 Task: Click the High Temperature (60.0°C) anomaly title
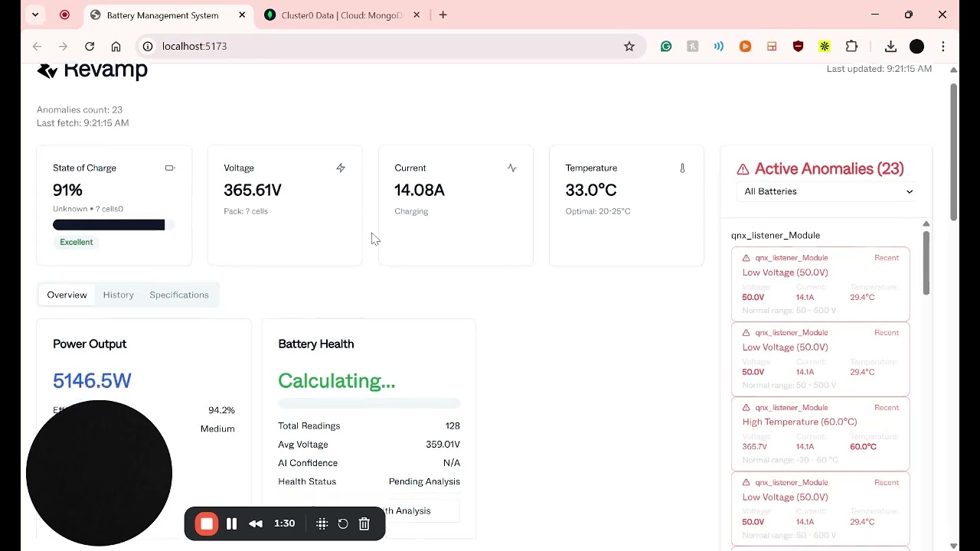tap(799, 422)
